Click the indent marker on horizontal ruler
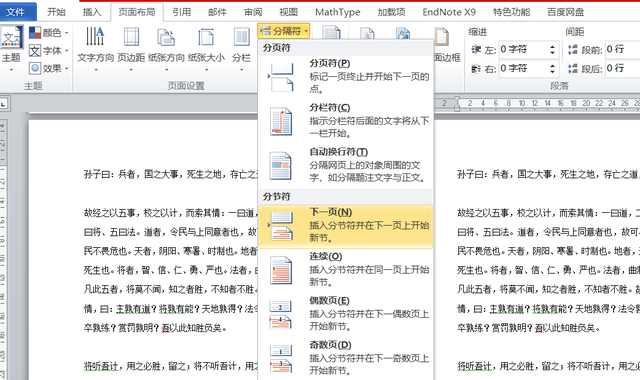640x380 pixels. [x=457, y=104]
